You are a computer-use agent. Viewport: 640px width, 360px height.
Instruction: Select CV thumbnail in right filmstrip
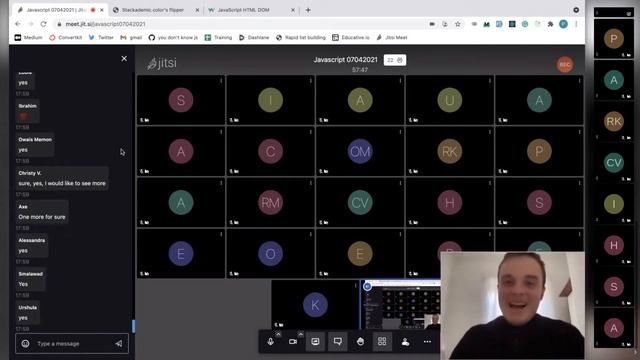pos(613,162)
